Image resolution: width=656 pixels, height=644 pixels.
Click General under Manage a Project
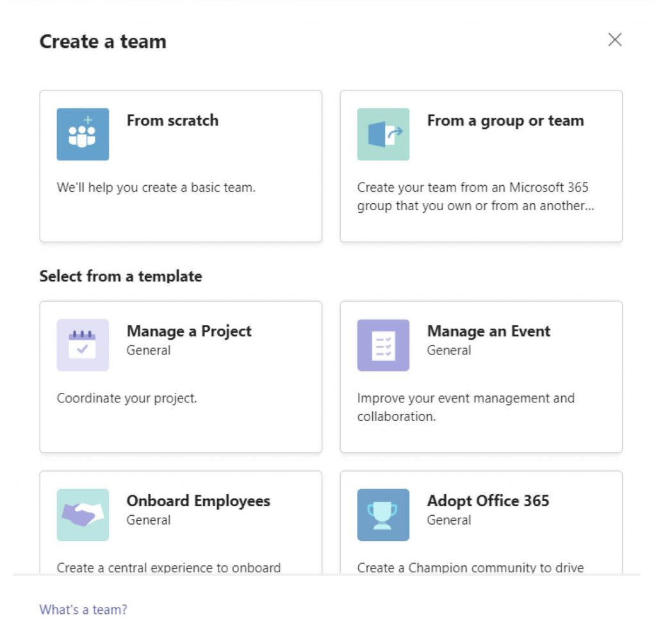click(x=148, y=350)
